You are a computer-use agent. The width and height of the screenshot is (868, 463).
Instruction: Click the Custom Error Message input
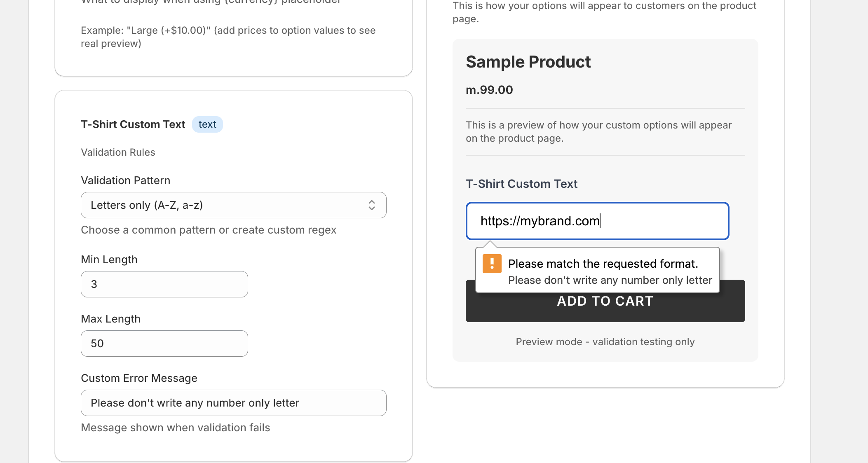click(x=233, y=403)
